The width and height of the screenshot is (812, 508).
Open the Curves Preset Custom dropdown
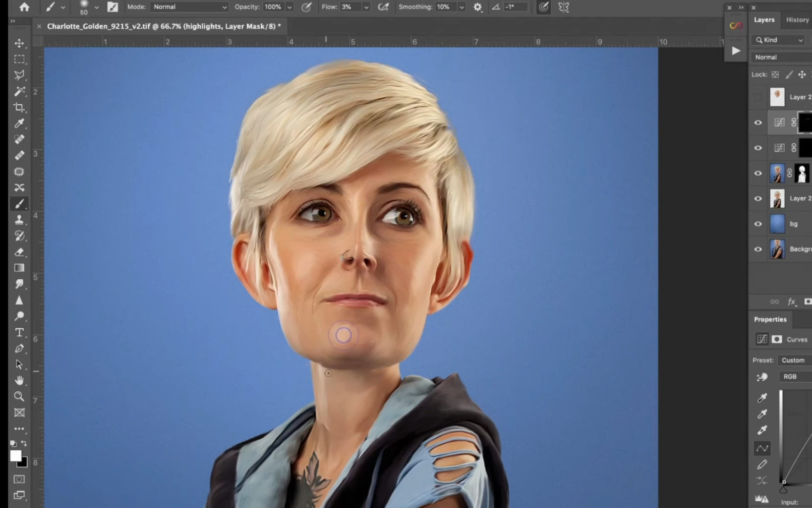[795, 360]
